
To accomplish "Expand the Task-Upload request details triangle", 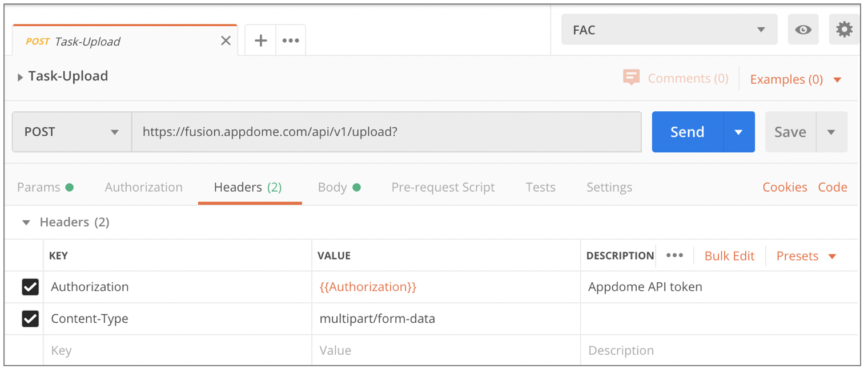I will tap(21, 77).
